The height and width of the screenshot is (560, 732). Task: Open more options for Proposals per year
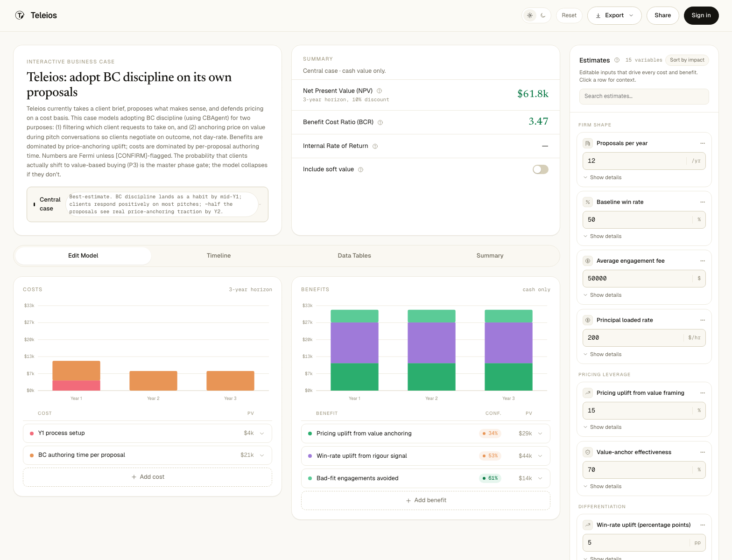point(703,143)
